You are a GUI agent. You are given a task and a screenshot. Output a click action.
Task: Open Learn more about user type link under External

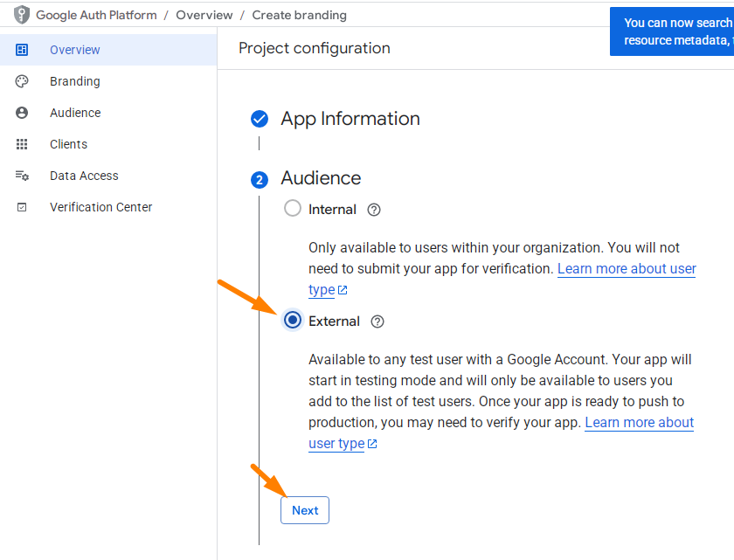tap(639, 423)
